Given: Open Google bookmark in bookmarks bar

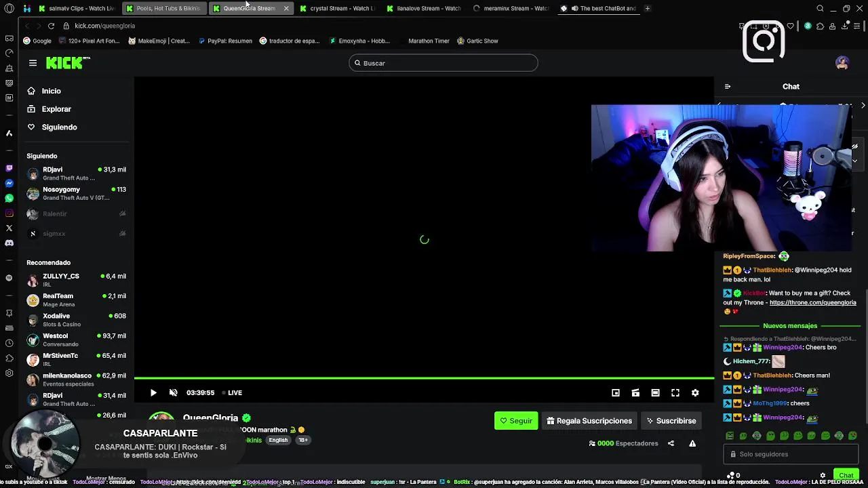Looking at the screenshot, I should click(x=37, y=41).
